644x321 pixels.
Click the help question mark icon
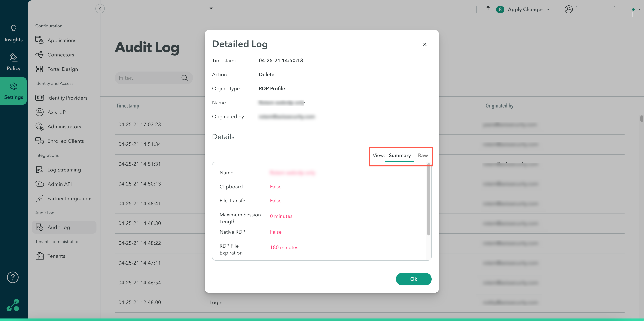click(x=13, y=277)
